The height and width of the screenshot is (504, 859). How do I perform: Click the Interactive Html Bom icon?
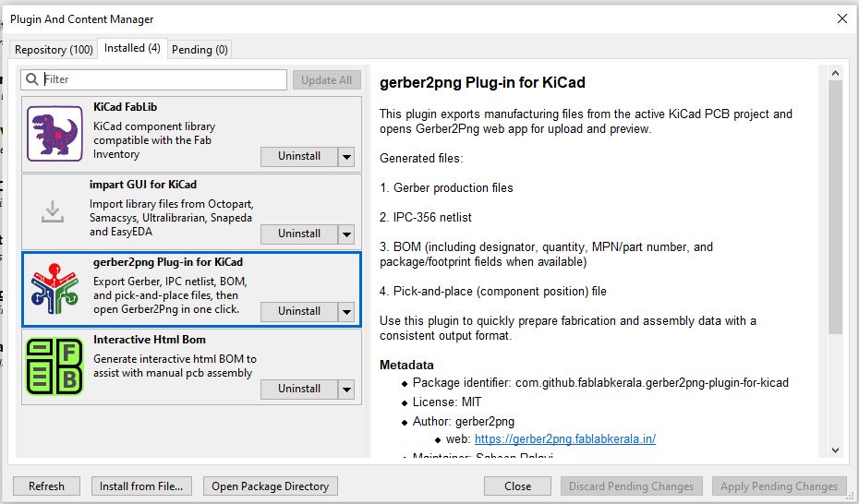(x=54, y=366)
